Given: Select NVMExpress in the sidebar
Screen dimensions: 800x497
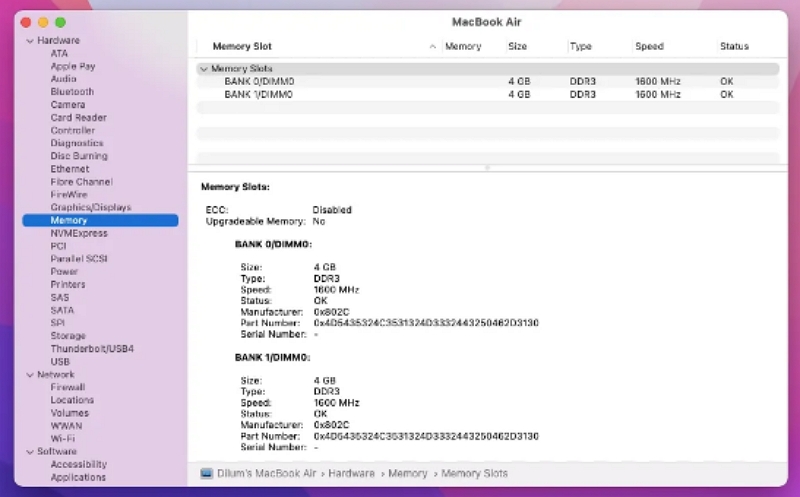Looking at the screenshot, I should (79, 234).
